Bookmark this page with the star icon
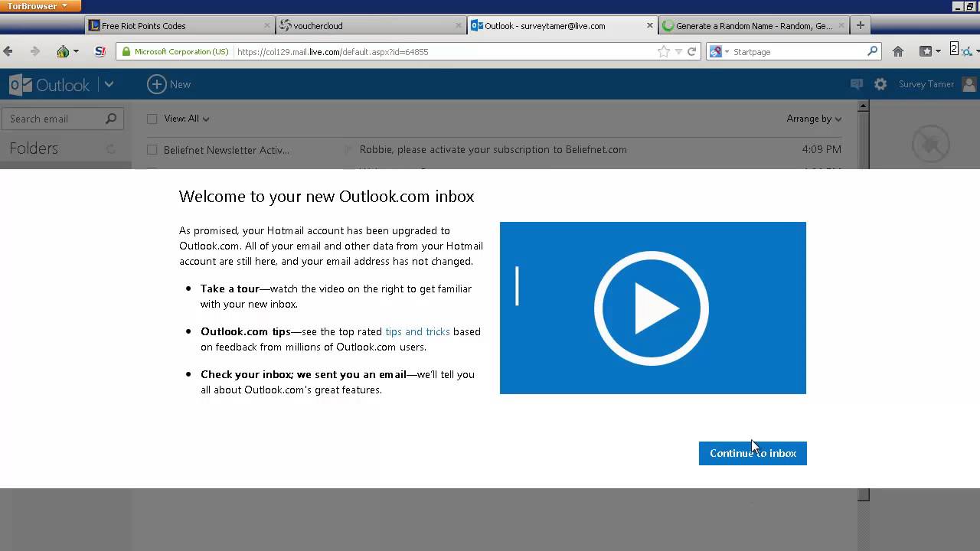 click(663, 51)
